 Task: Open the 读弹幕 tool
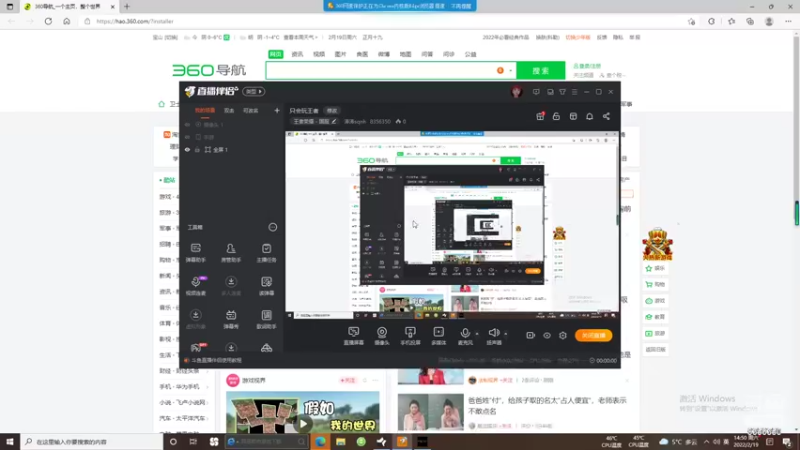266,286
